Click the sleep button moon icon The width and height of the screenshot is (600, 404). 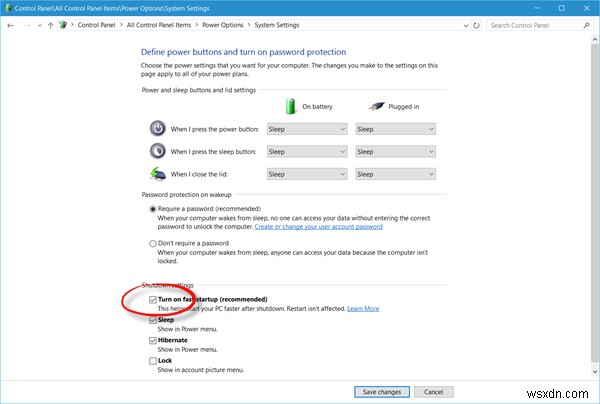coord(158,151)
